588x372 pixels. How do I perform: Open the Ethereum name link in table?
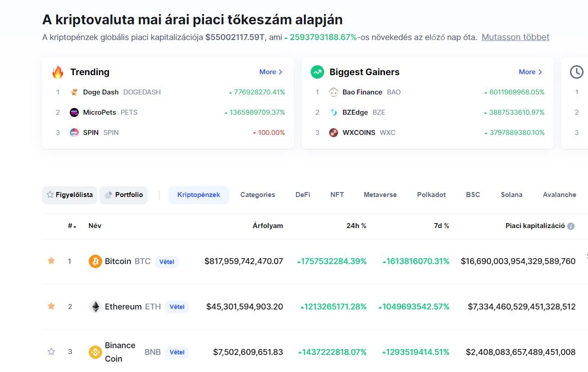(x=123, y=307)
